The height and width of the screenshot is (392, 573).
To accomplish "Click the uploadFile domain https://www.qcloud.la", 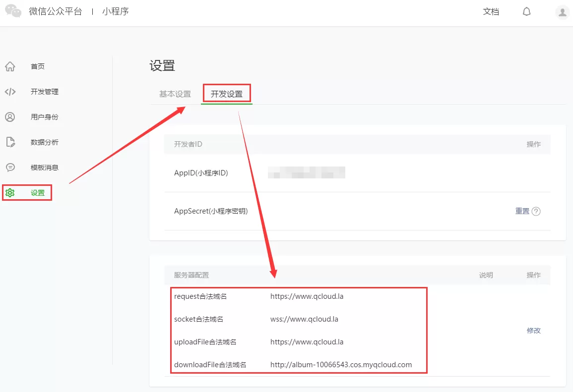I will click(x=307, y=342).
